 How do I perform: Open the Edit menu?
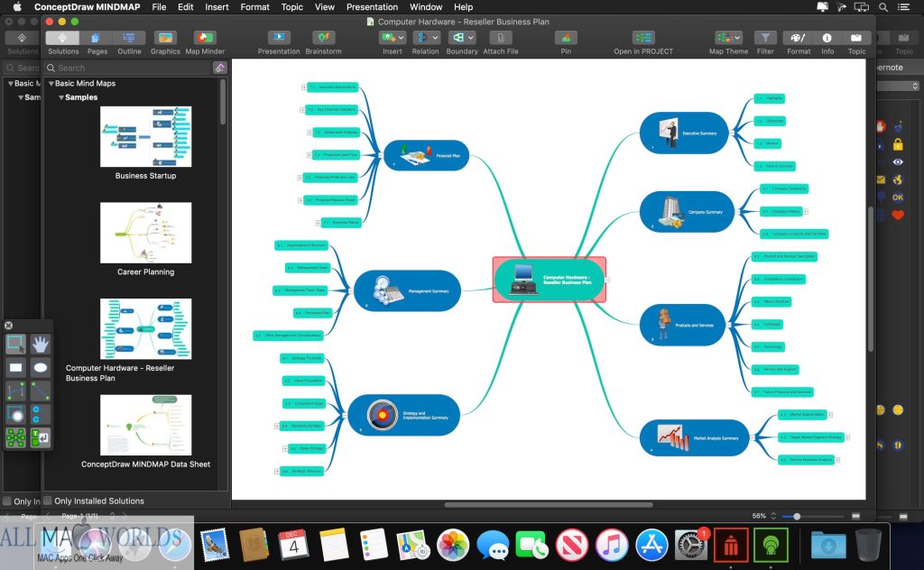click(x=186, y=7)
